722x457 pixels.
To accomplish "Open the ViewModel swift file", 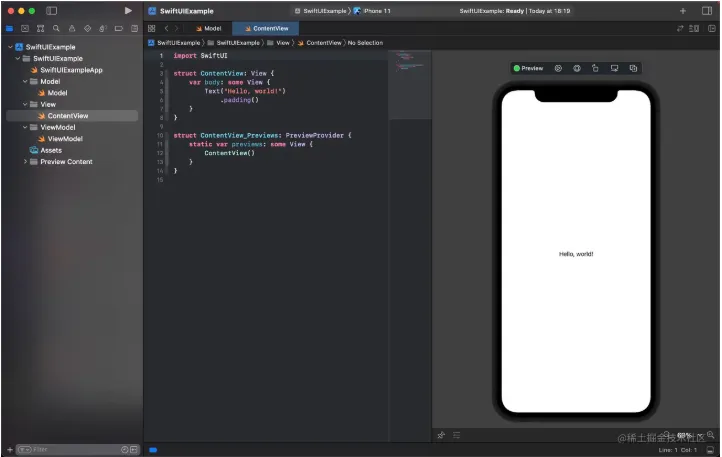I will pos(60,139).
